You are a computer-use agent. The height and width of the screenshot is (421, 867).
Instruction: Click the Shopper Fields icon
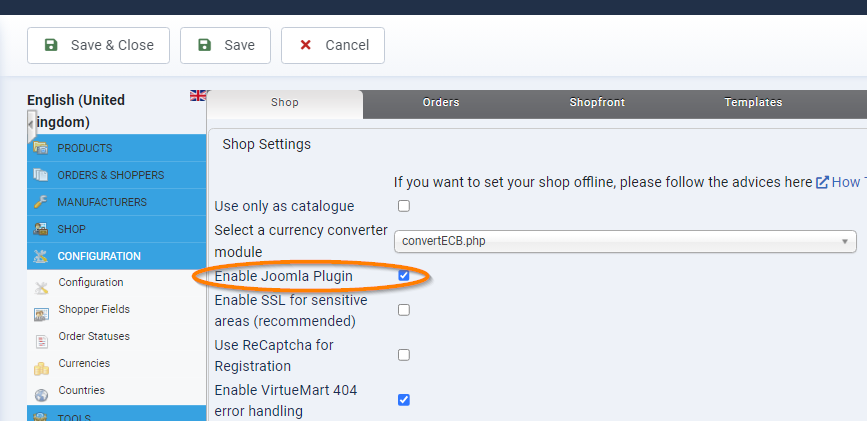click(x=41, y=310)
